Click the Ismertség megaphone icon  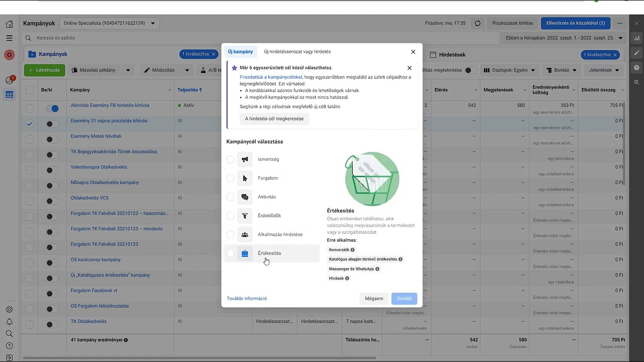[245, 159]
